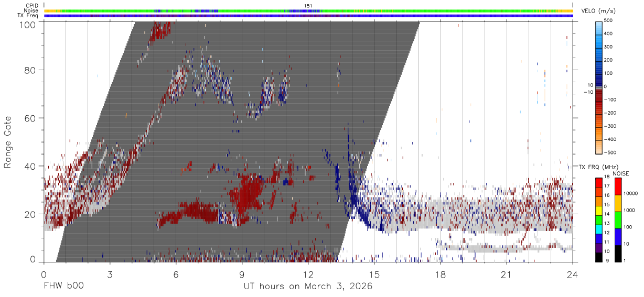Click the 'FHW b00' radar label
The width and height of the screenshot is (644, 297).
[x=63, y=286]
